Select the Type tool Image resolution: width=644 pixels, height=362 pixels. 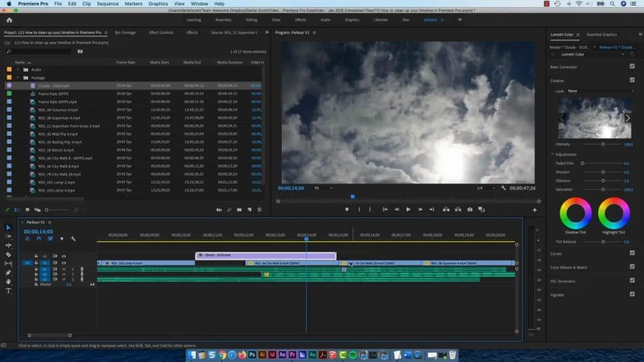[8, 290]
